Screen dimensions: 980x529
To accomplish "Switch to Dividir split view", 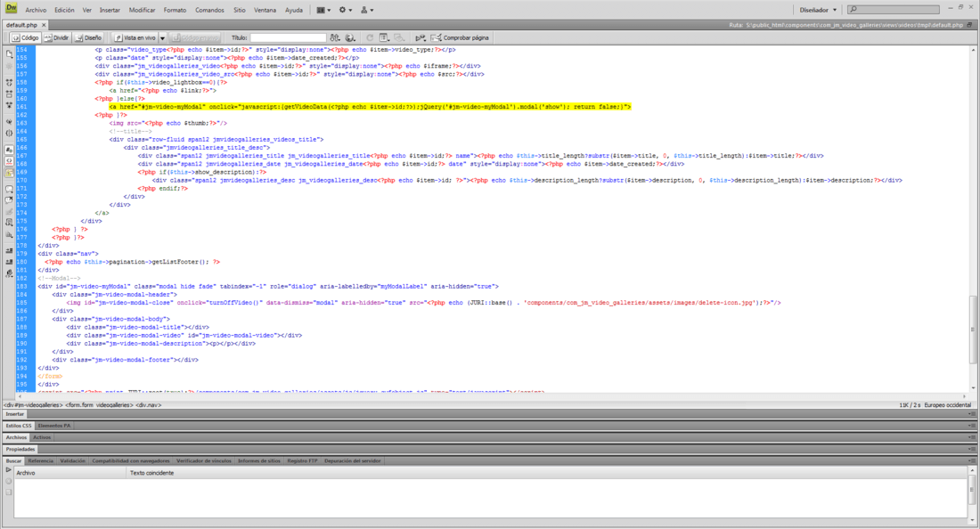I will 56,37.
